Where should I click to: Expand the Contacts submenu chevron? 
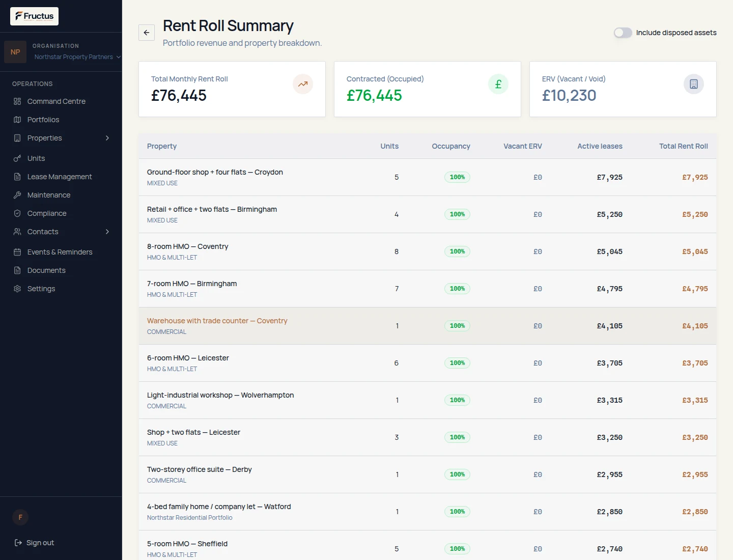[107, 232]
